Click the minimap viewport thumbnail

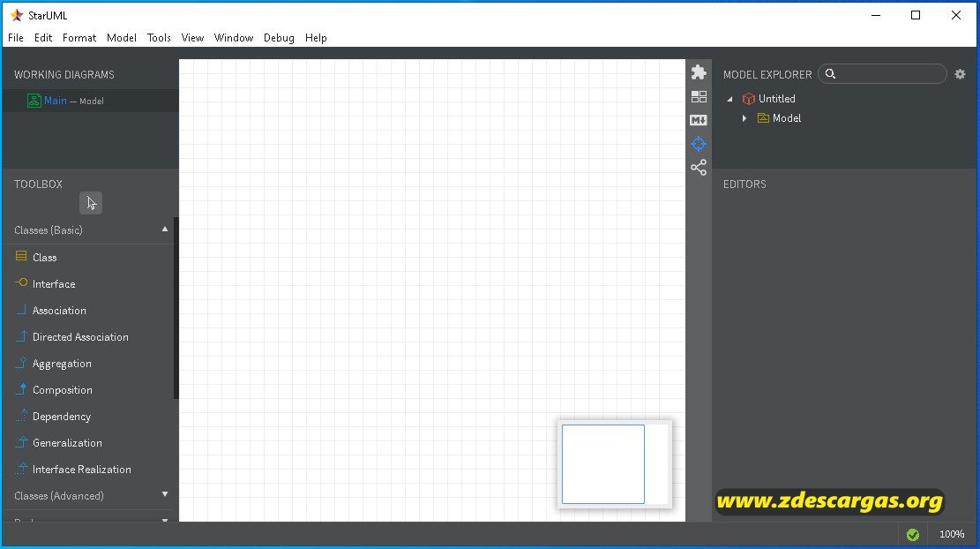click(x=603, y=464)
